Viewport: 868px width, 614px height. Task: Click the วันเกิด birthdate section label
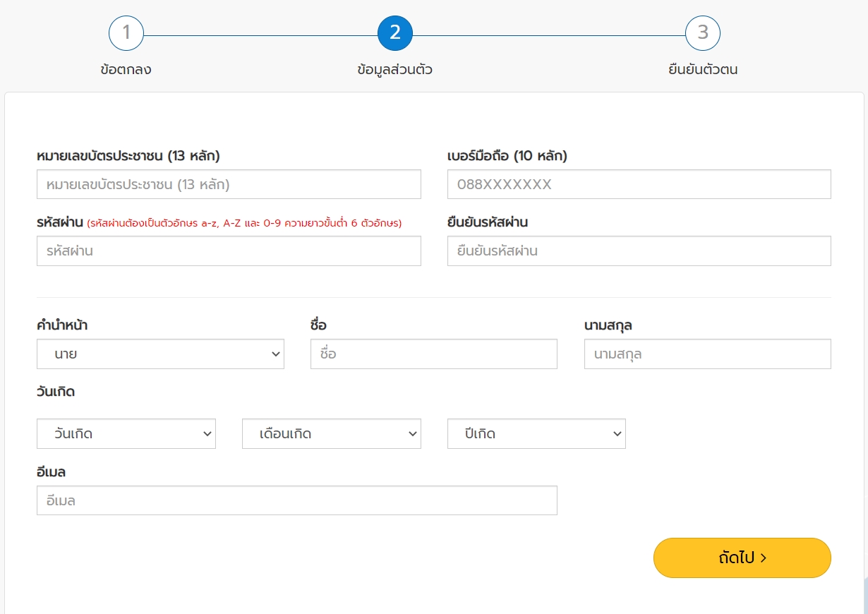point(56,392)
